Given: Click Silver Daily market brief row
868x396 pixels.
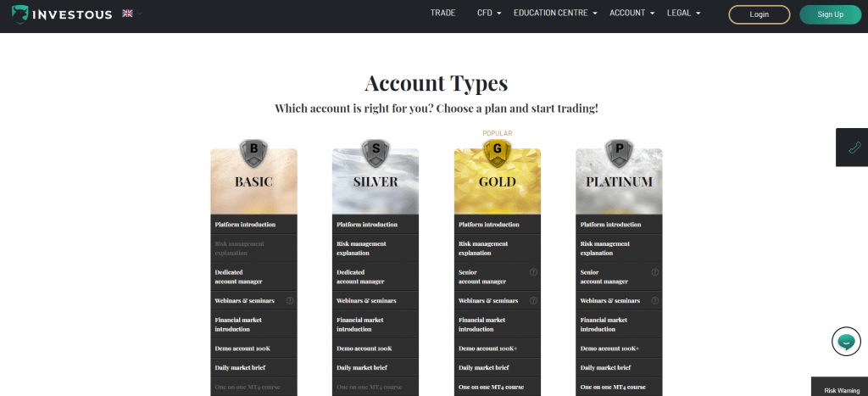Looking at the screenshot, I should click(x=376, y=368).
